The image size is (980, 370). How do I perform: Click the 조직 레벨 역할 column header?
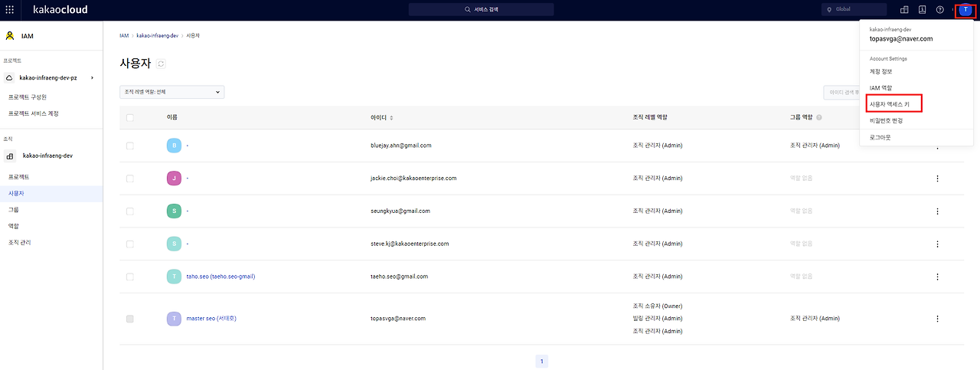(650, 118)
